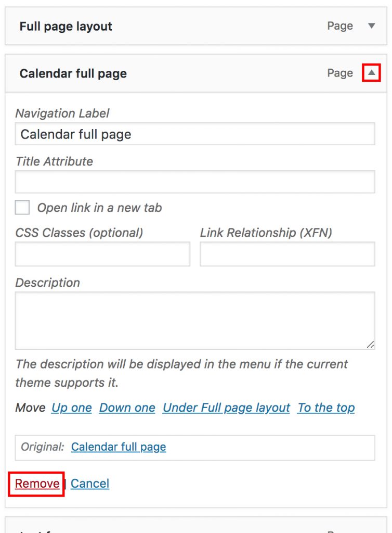Remove the Calendar full page menu item

pyautogui.click(x=37, y=484)
